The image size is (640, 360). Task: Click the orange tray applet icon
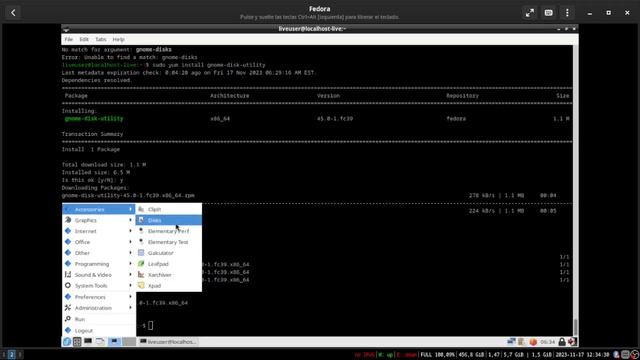[x=533, y=342]
